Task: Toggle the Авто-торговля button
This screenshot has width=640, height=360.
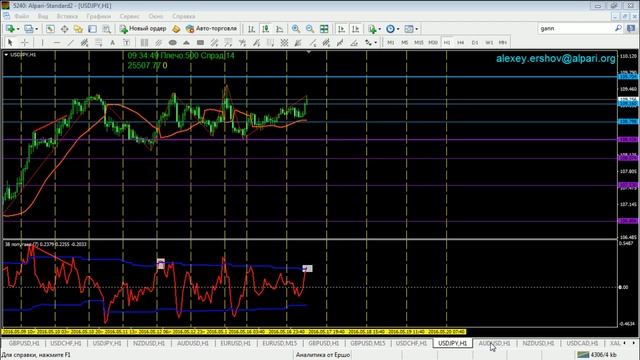Action: [211, 29]
